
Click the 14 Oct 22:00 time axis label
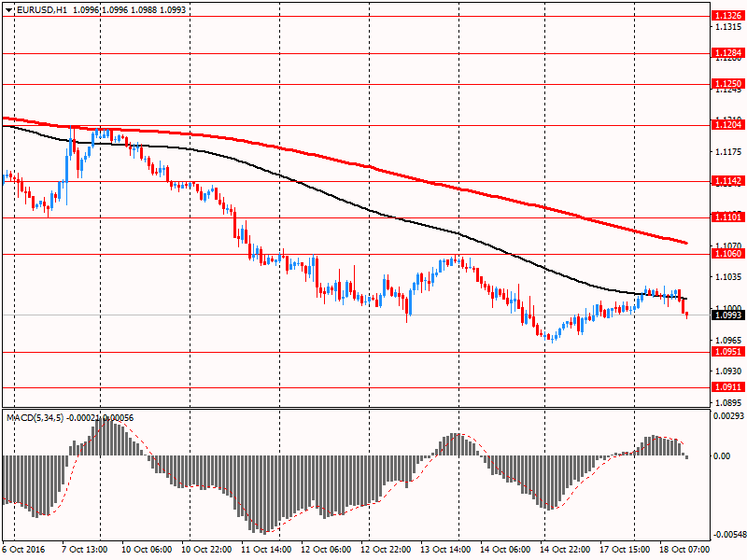[566, 550]
